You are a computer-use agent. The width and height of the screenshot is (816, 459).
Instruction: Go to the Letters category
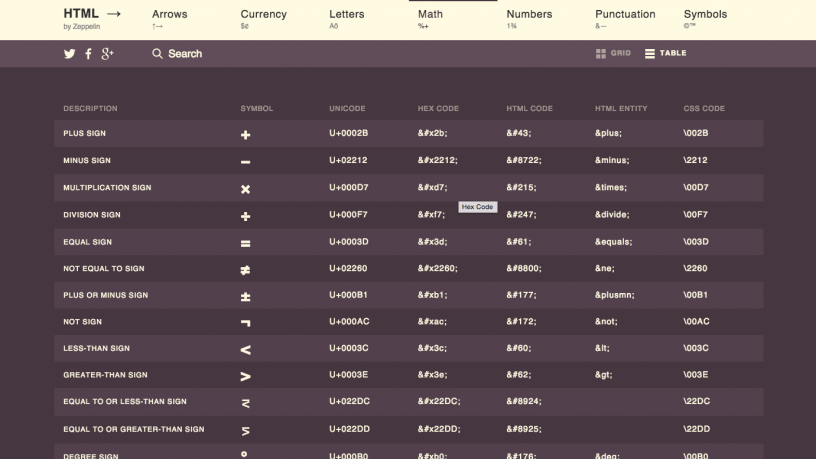click(347, 18)
